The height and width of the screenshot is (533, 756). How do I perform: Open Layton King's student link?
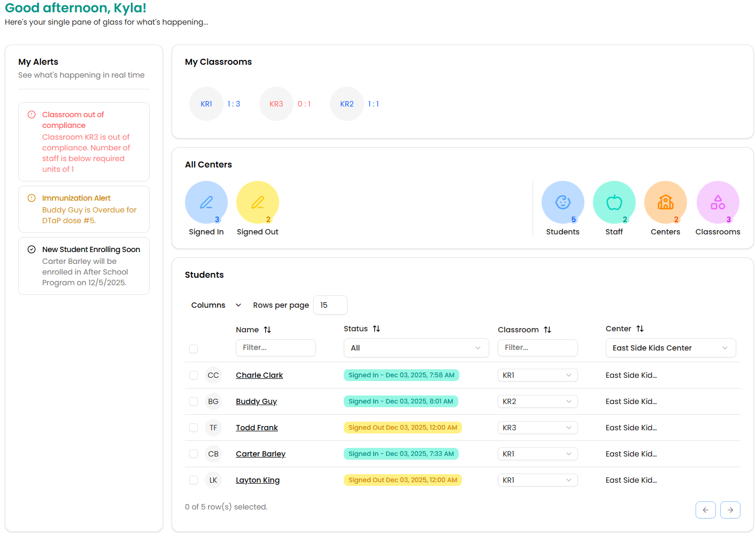point(258,480)
